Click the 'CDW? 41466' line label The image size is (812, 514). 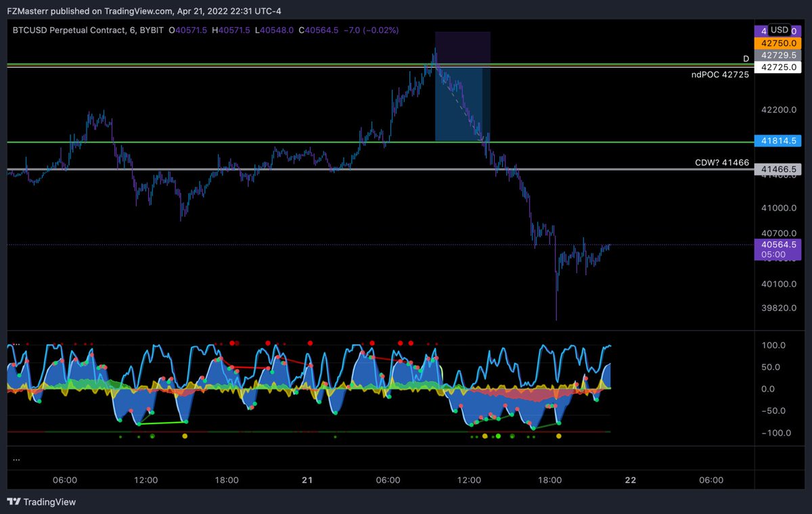point(721,162)
